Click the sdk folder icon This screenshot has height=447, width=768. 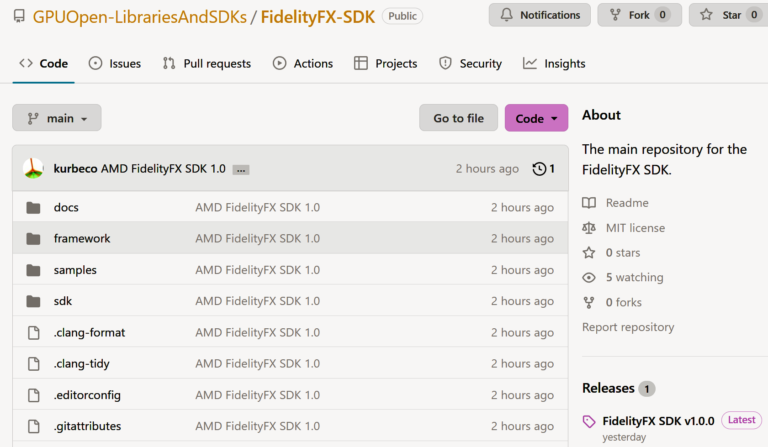click(33, 301)
